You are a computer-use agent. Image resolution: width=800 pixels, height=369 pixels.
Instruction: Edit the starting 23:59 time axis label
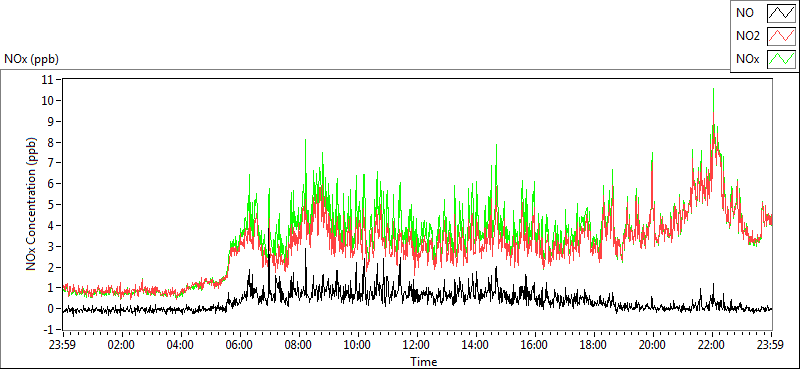[61, 345]
